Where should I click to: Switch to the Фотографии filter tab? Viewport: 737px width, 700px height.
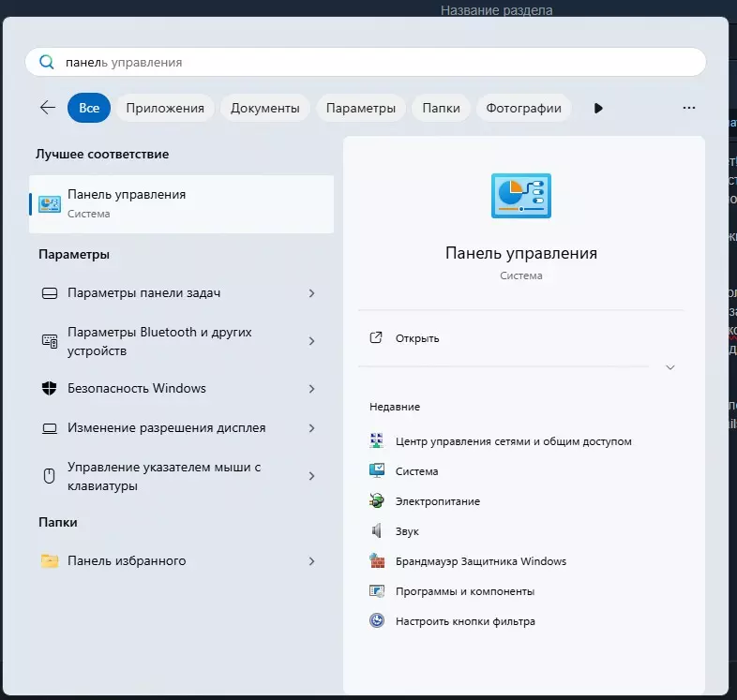coord(523,108)
